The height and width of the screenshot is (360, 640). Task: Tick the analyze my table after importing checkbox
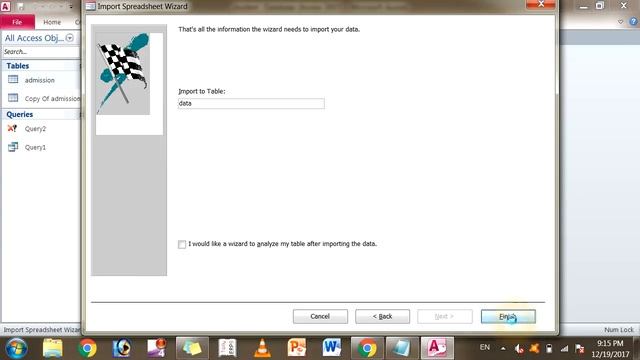tap(182, 244)
